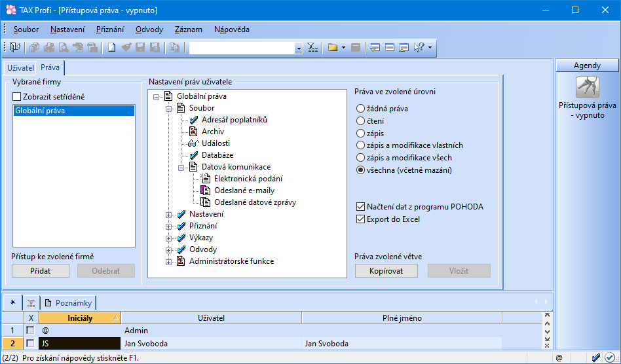Open print preview via magnifier page icon
Viewport: 621px width, 364px height.
point(64,48)
